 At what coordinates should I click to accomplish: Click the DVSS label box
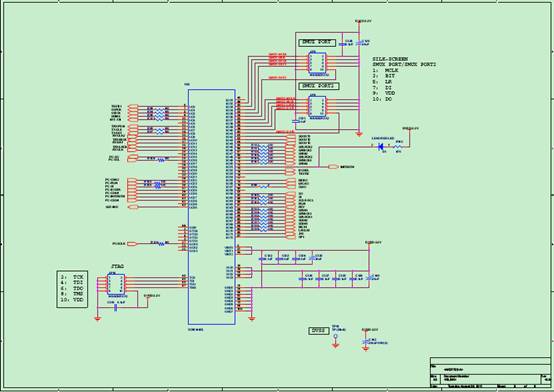tap(319, 331)
